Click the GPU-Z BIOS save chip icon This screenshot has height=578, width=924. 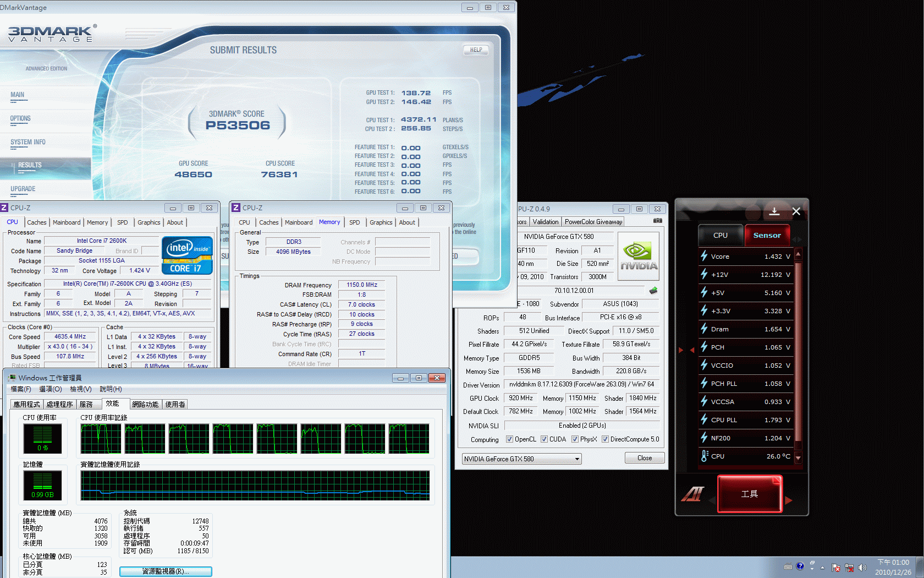(653, 291)
